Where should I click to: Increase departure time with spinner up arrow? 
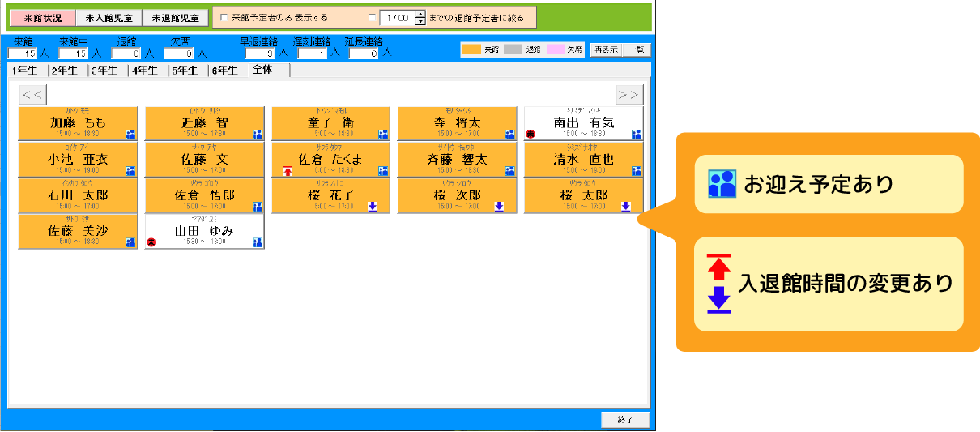point(420,14)
